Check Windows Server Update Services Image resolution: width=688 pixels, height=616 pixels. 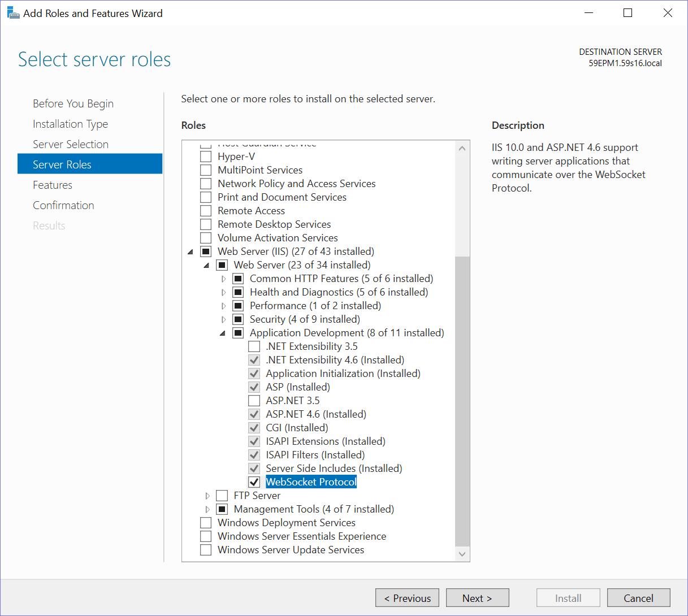pyautogui.click(x=206, y=550)
